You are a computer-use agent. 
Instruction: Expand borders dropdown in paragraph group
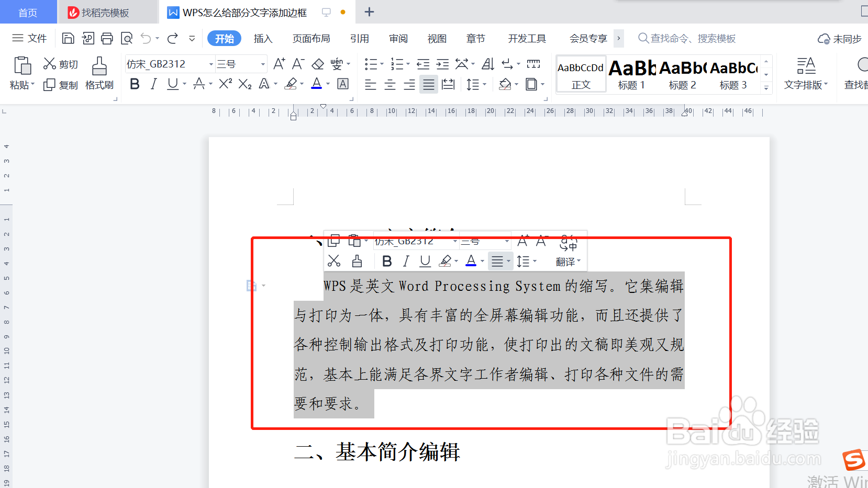tap(543, 84)
